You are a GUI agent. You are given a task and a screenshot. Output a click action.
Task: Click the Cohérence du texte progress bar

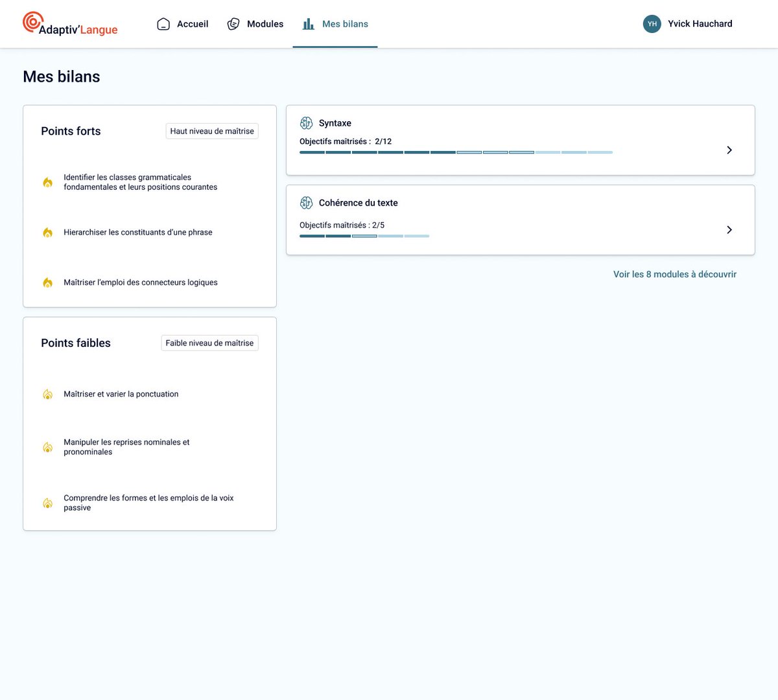(x=364, y=236)
